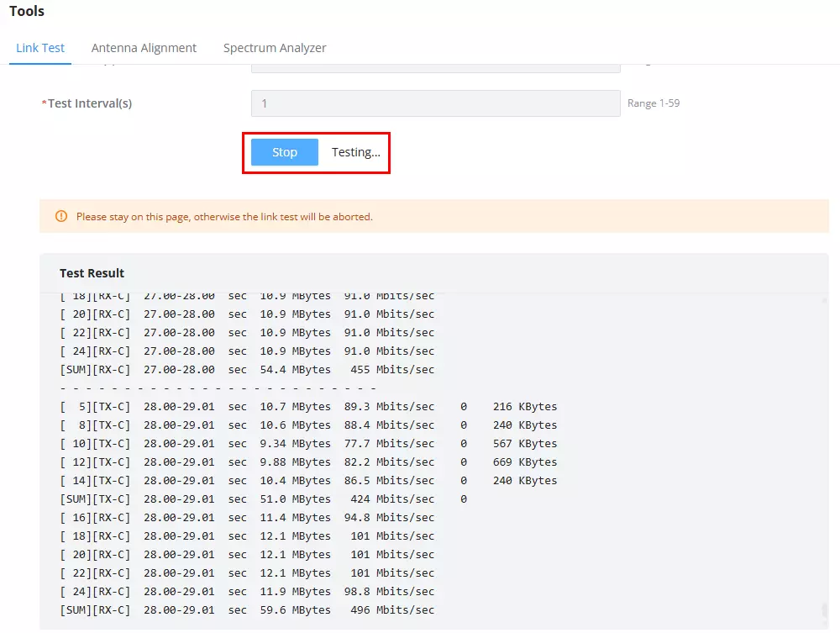Click the Test Interval(s) input field

pyautogui.click(x=435, y=103)
